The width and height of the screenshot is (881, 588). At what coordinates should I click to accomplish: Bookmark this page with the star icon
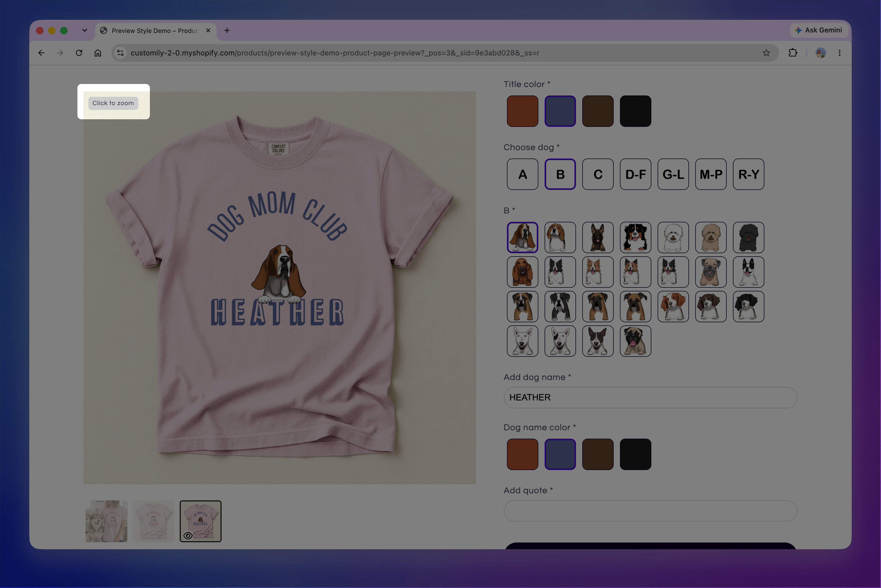coord(766,53)
